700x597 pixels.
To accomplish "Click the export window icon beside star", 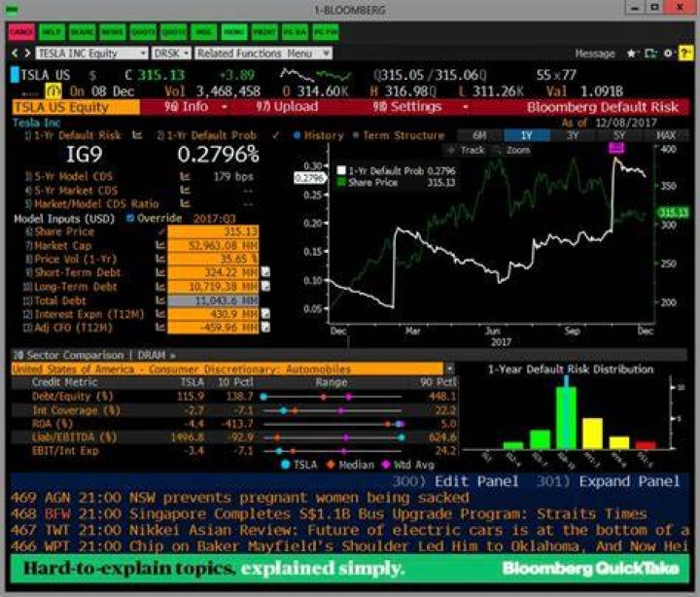I will (650, 53).
